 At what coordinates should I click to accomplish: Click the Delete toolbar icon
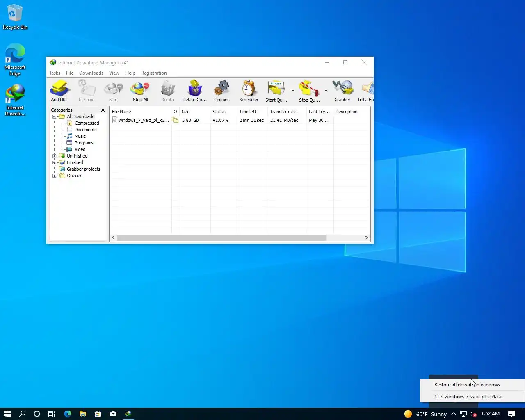167,91
